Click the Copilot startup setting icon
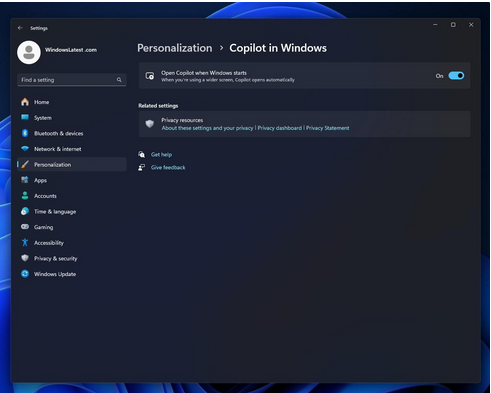This screenshot has height=393, width=491. pyautogui.click(x=150, y=76)
